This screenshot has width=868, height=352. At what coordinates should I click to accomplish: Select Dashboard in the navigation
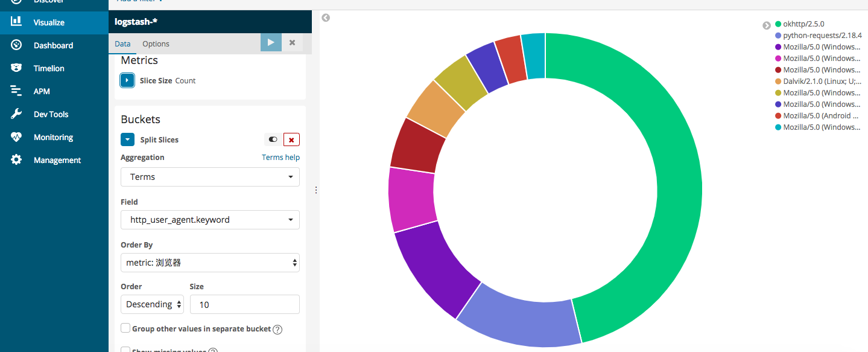[x=53, y=45]
